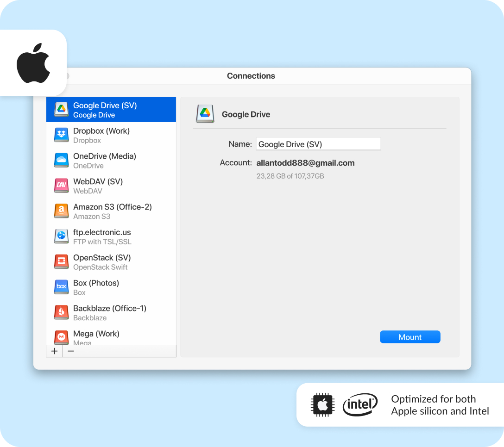Click the Google Drive icon in the sidebar
504x447 pixels.
[62, 110]
